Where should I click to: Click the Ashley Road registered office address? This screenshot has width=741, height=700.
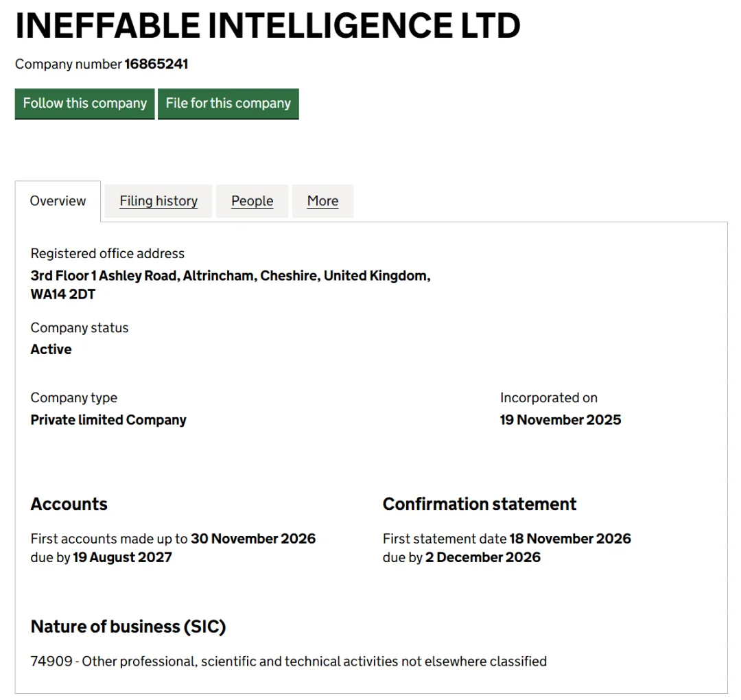tap(230, 276)
